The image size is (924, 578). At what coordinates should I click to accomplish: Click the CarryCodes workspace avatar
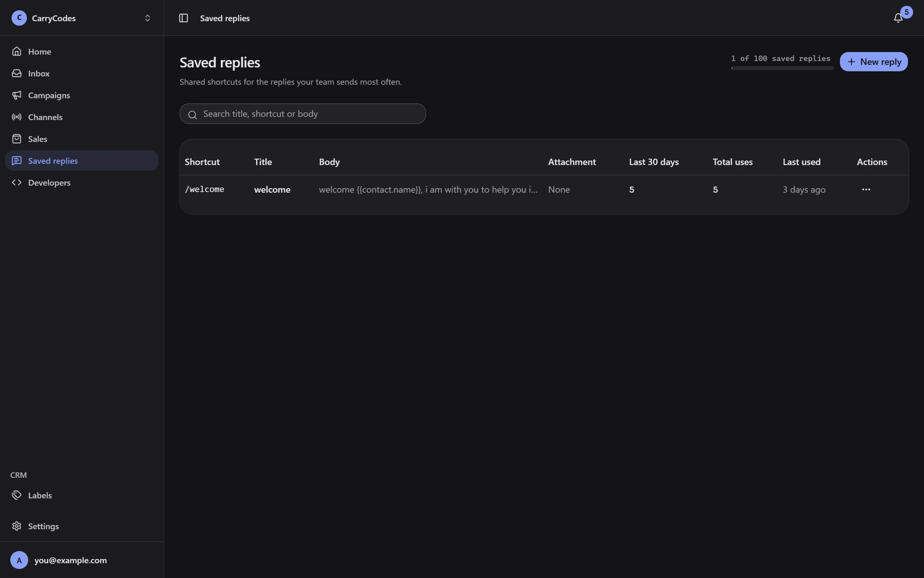coord(19,18)
